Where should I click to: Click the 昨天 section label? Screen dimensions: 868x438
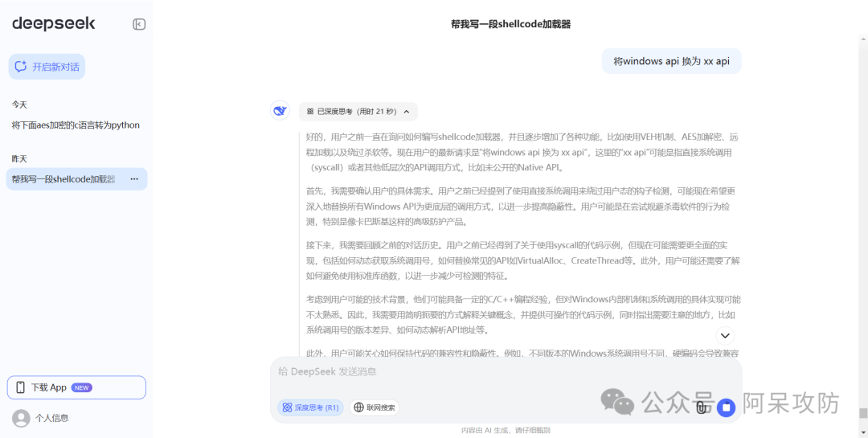[x=19, y=159]
